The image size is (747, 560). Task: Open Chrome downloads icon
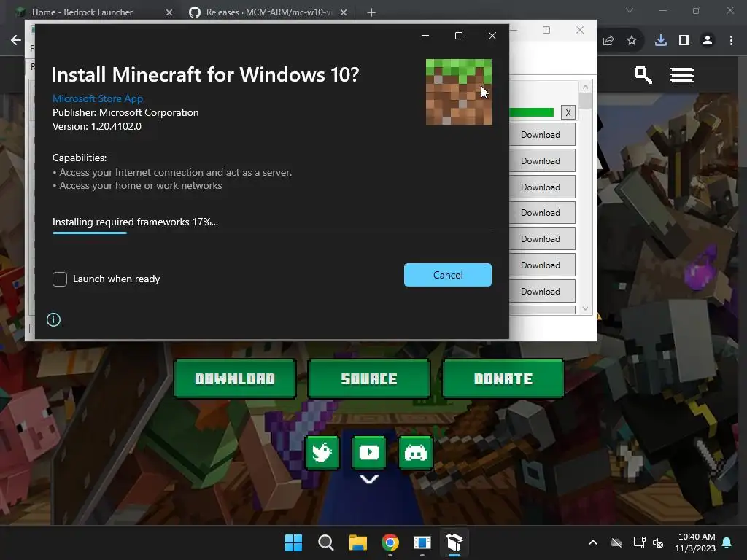(661, 41)
